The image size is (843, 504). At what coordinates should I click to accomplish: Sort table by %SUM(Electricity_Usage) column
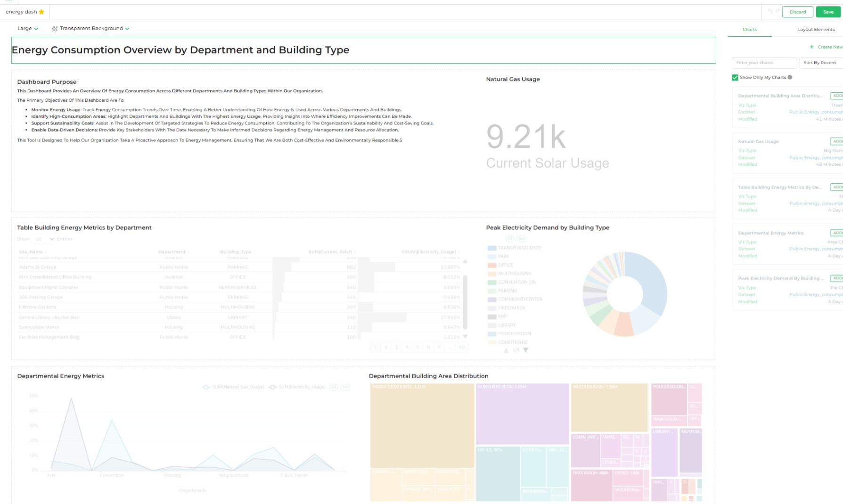(x=430, y=252)
